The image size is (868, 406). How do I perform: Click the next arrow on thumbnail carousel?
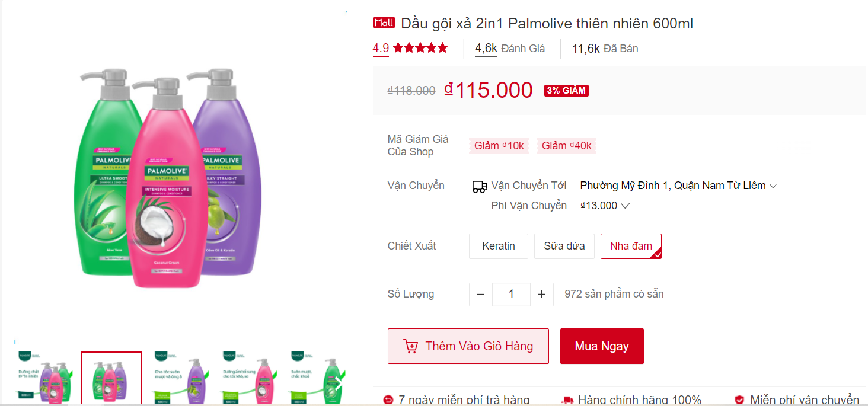coord(338,383)
